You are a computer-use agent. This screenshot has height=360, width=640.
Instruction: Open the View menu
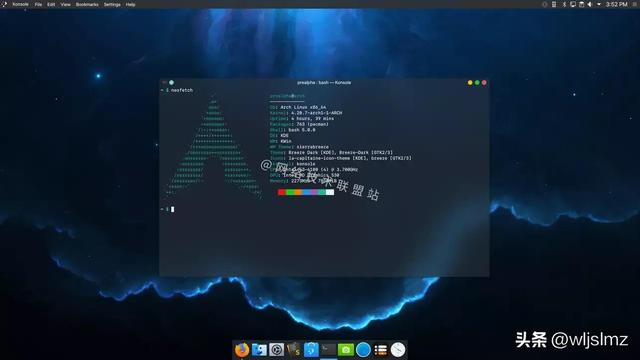[x=65, y=4]
